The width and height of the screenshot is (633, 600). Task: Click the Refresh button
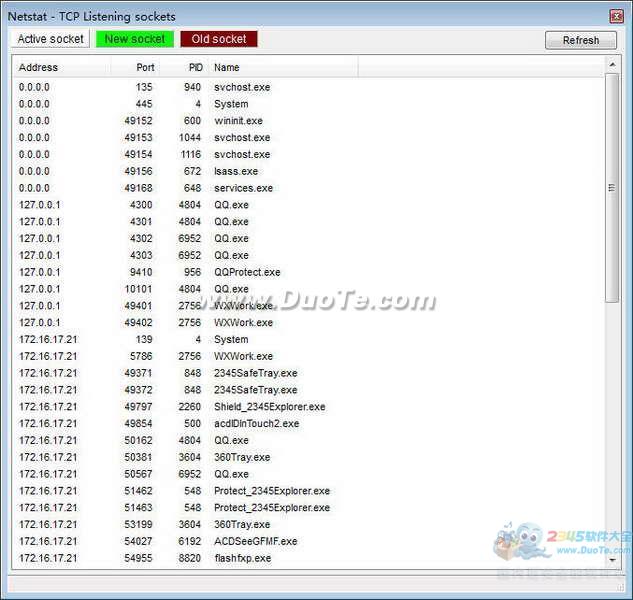(580, 40)
